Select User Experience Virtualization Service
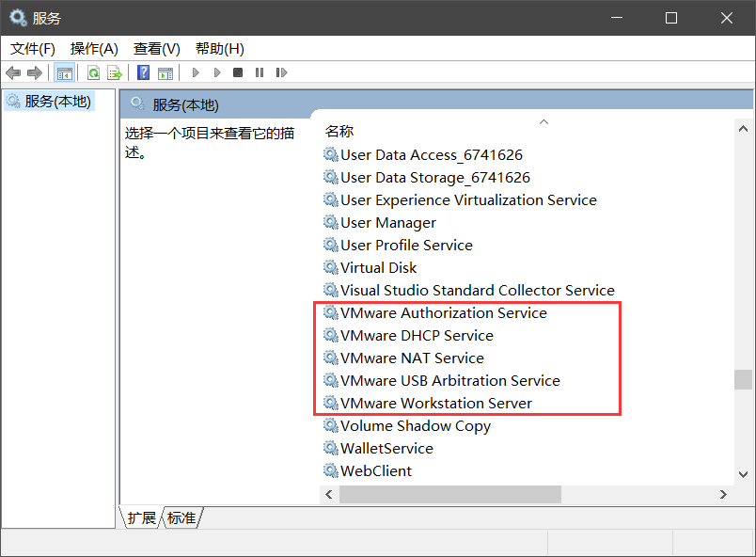Image resolution: width=756 pixels, height=557 pixels. [460, 200]
